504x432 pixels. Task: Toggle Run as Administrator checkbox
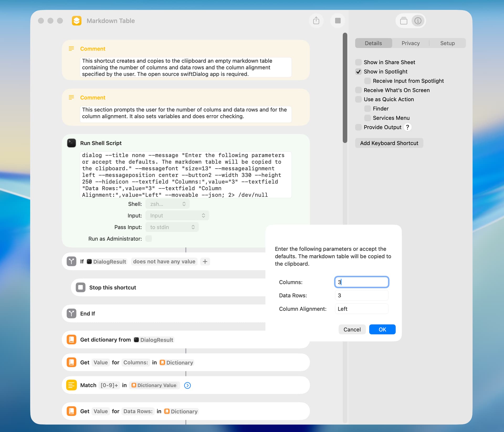tap(149, 239)
